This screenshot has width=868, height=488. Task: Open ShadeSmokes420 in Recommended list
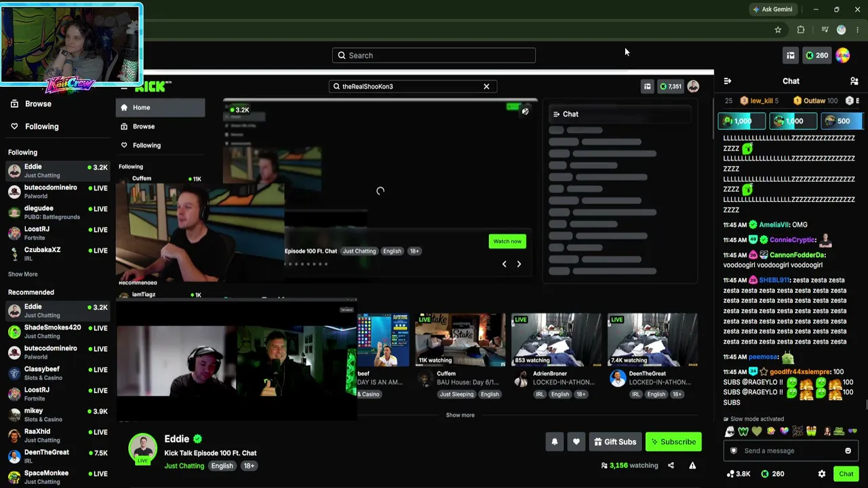click(x=58, y=331)
